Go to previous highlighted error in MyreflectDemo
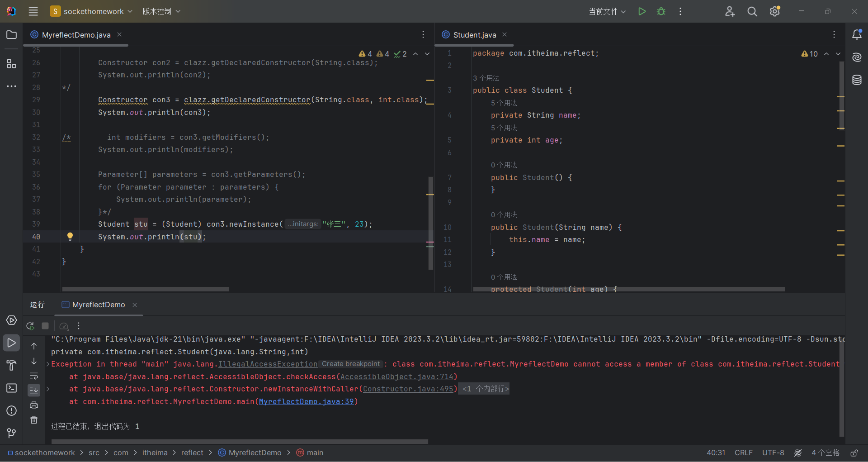Viewport: 868px width, 462px height. coord(415,54)
